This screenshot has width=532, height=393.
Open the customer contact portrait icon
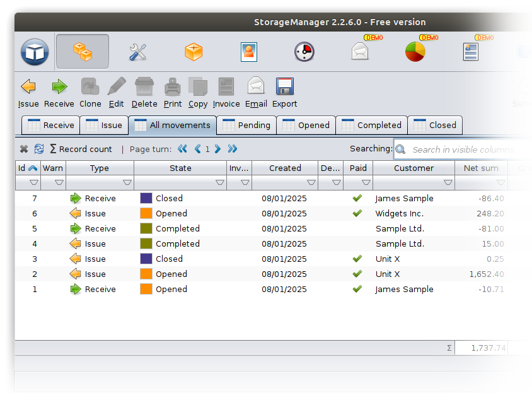point(249,52)
